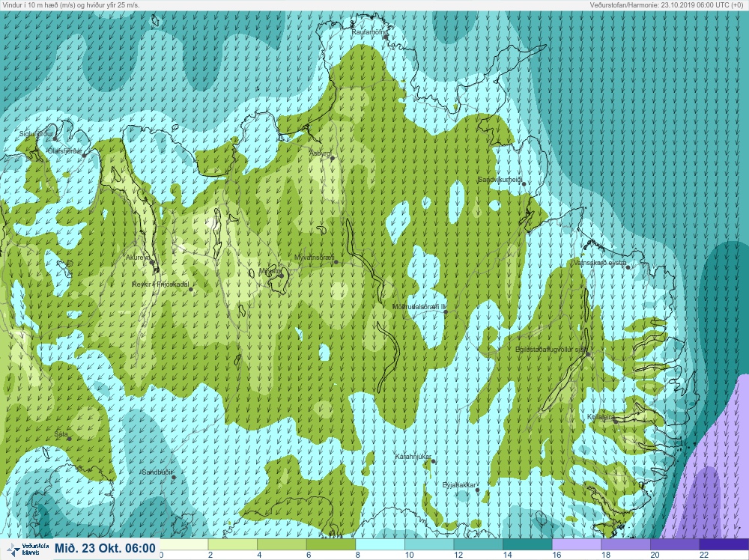749x560 pixels.
Task: Click the 8–10 m/s light cyan swatch
Action: click(380, 544)
